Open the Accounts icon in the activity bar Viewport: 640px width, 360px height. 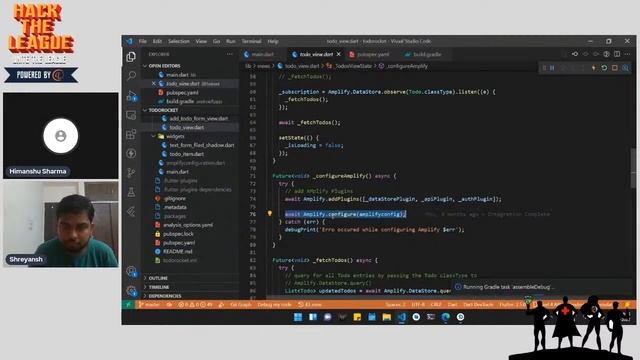point(131,271)
